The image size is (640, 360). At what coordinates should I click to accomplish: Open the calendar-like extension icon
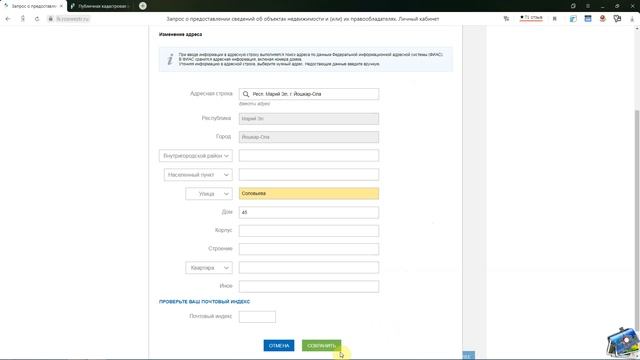pos(588,19)
